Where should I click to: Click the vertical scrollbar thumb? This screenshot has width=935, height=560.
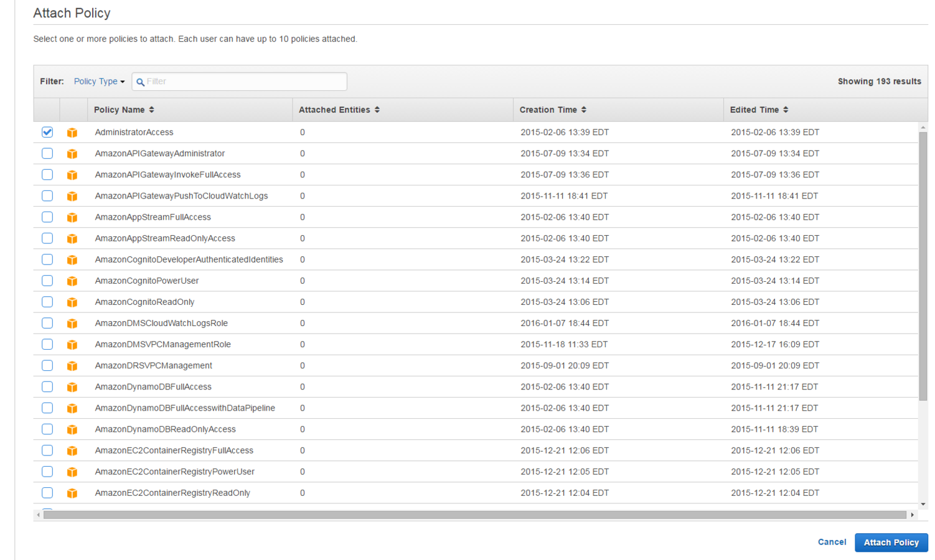point(923,266)
